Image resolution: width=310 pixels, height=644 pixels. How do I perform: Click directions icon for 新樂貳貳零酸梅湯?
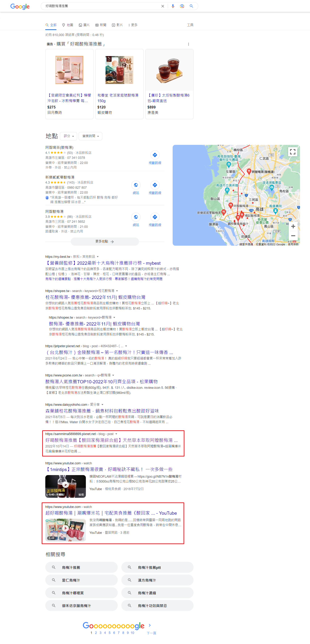click(x=155, y=185)
